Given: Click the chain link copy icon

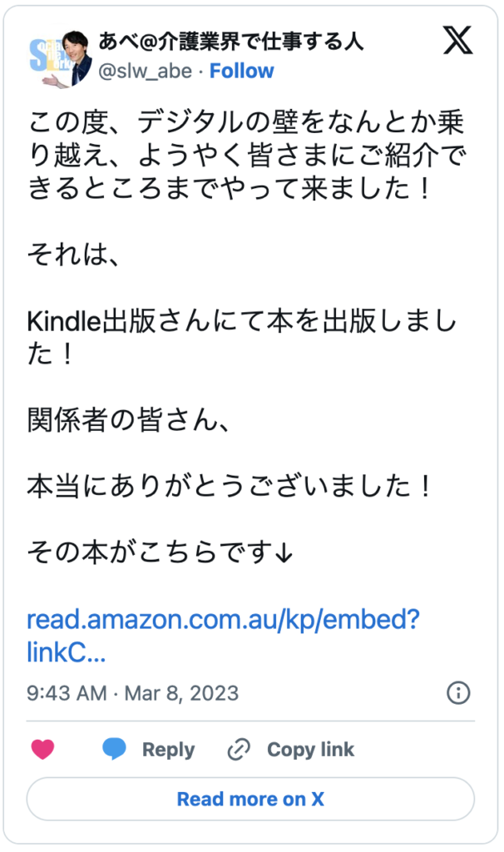Looking at the screenshot, I should (x=239, y=750).
